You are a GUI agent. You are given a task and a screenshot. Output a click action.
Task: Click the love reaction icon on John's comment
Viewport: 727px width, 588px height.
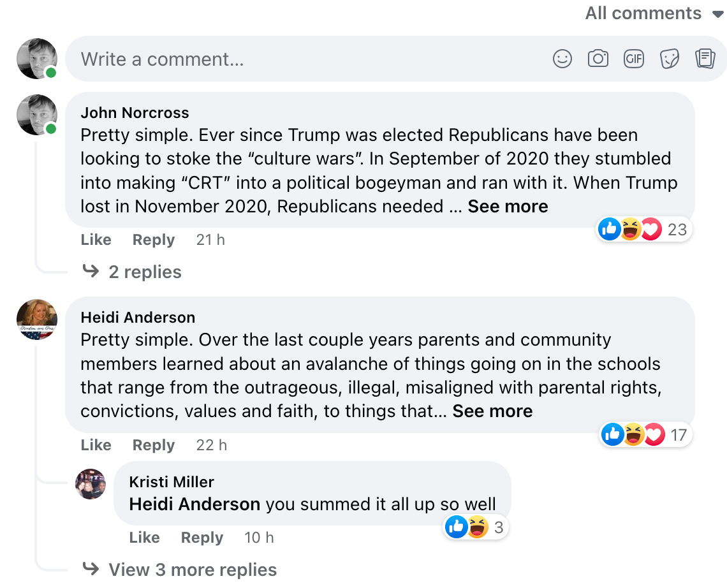coord(651,229)
